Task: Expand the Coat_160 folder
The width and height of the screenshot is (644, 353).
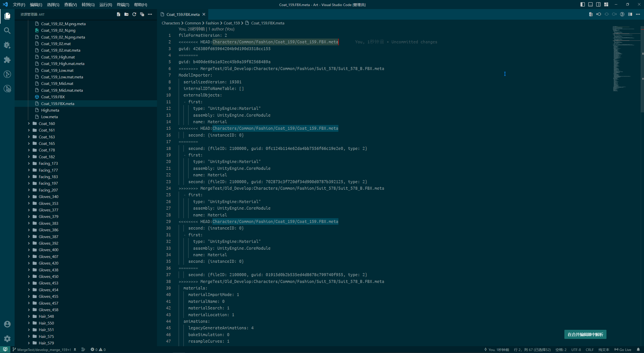Action: pyautogui.click(x=47, y=123)
